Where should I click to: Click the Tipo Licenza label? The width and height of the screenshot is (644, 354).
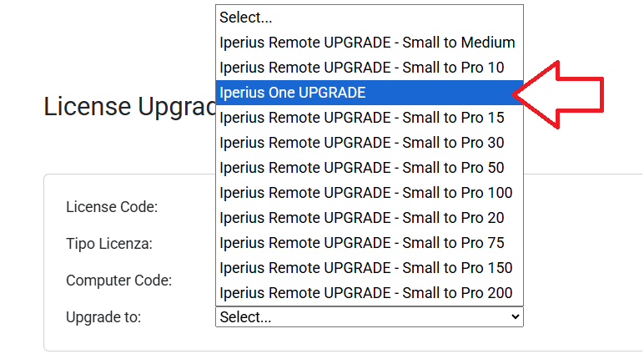[109, 244]
